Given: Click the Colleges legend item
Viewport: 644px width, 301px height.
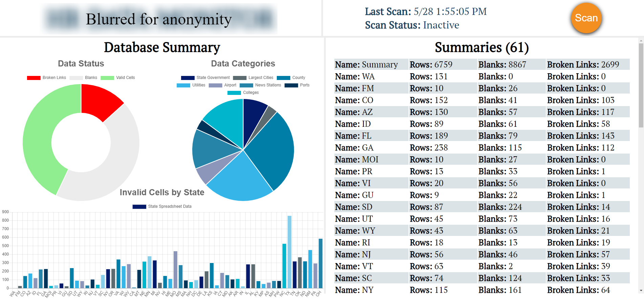Looking at the screenshot, I should (x=243, y=93).
